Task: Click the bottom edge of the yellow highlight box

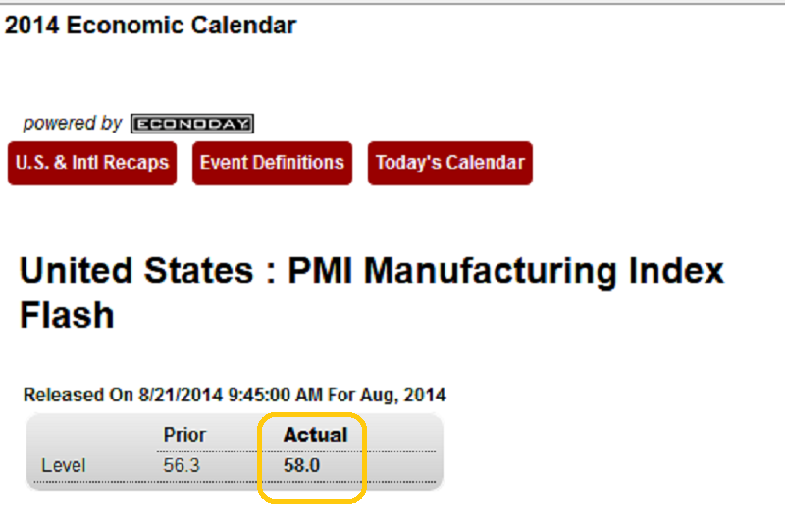Action: click(312, 501)
